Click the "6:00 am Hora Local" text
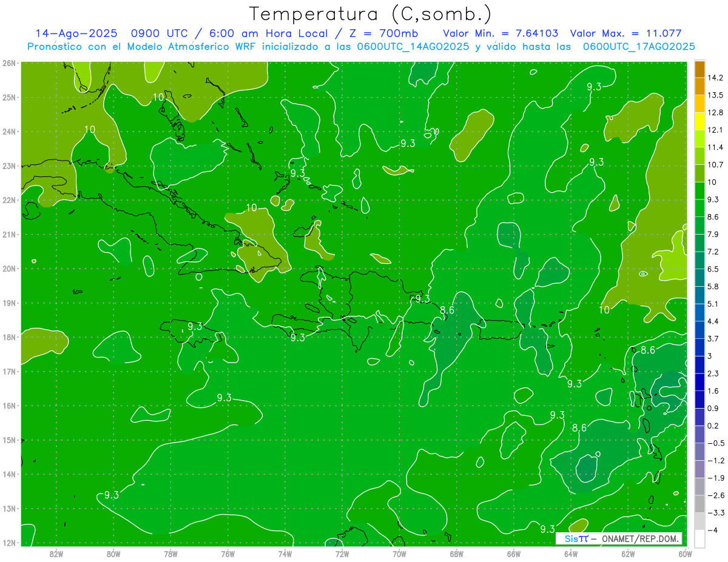728x562 pixels. [268, 33]
